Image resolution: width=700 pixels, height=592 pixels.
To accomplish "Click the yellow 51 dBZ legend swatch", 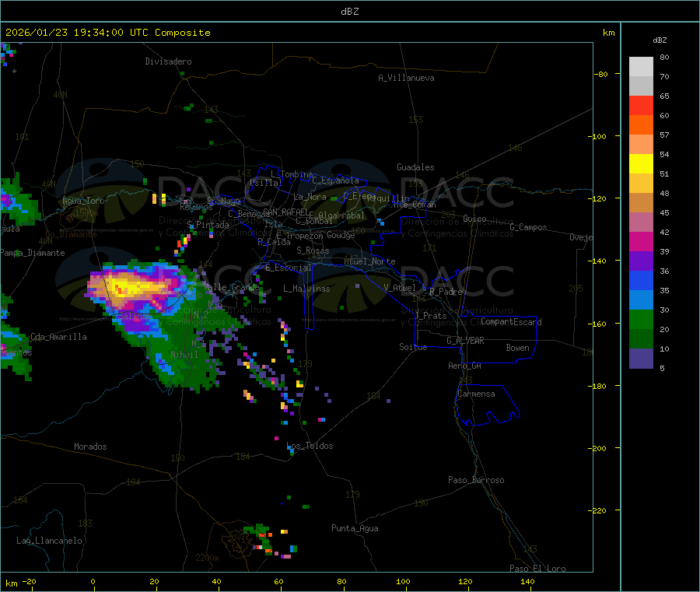I will coord(641,164).
